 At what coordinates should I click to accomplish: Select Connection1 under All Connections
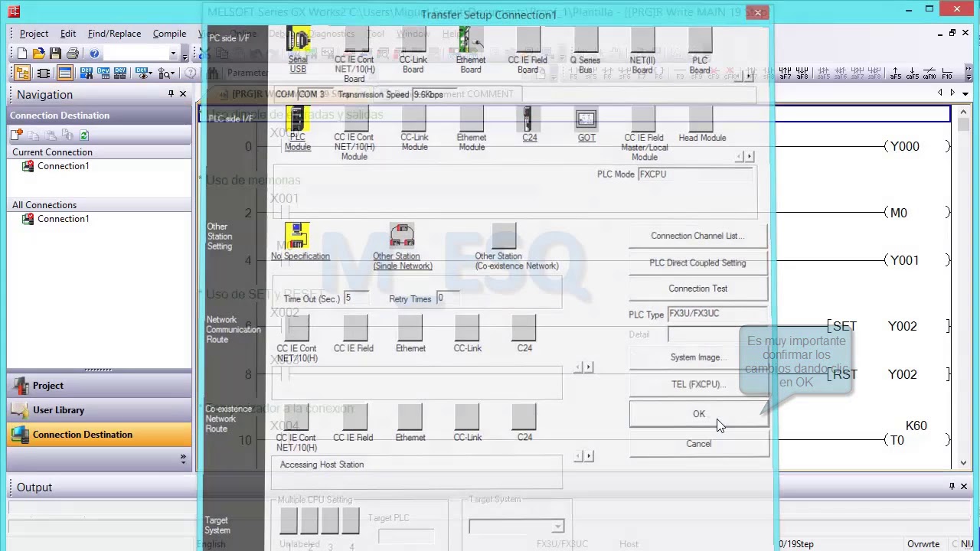coord(63,219)
